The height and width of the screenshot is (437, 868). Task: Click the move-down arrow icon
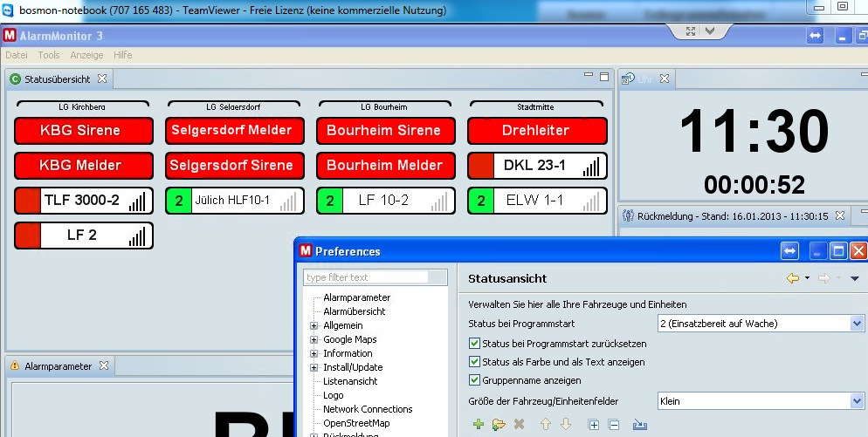(565, 425)
